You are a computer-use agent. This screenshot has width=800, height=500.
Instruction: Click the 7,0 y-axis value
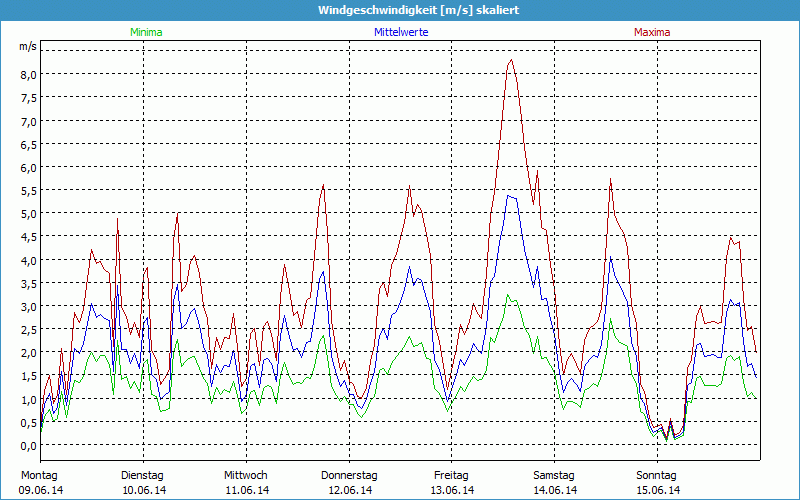[28, 121]
